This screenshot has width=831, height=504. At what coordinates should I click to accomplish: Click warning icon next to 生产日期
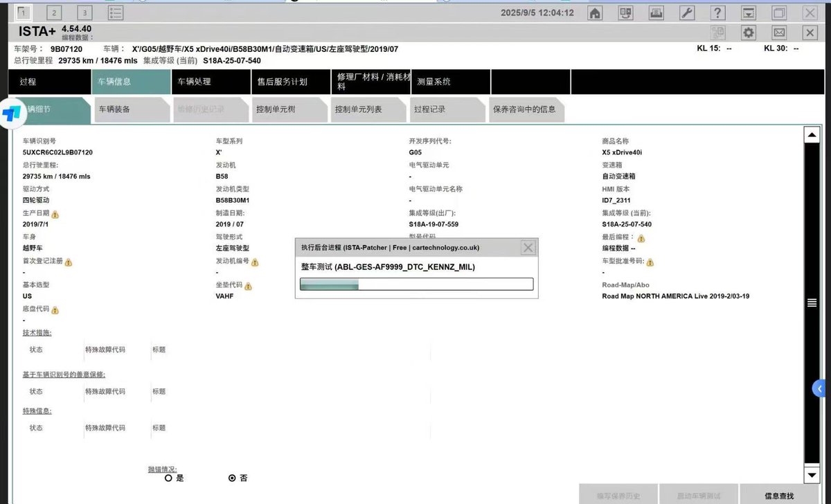[x=55, y=214]
